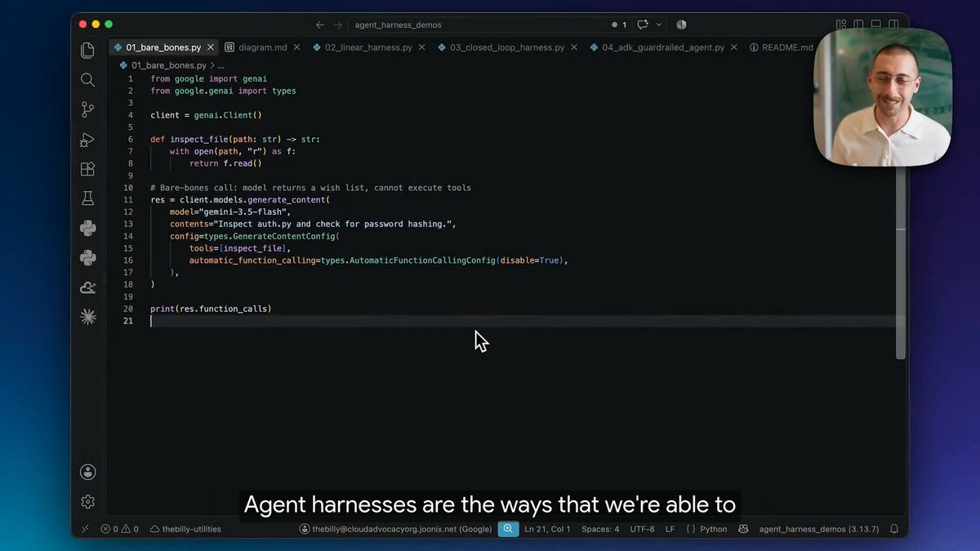The height and width of the screenshot is (551, 980).
Task: Click the second Python icon in activity bar
Action: tap(88, 258)
